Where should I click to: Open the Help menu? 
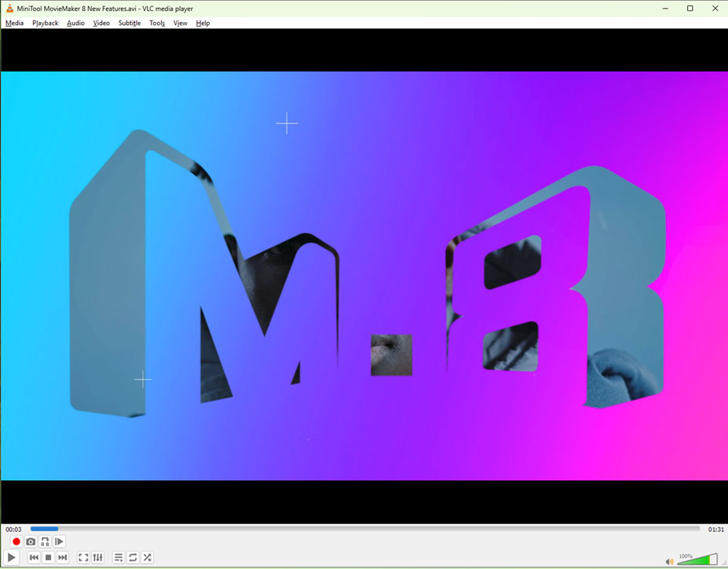pos(203,23)
